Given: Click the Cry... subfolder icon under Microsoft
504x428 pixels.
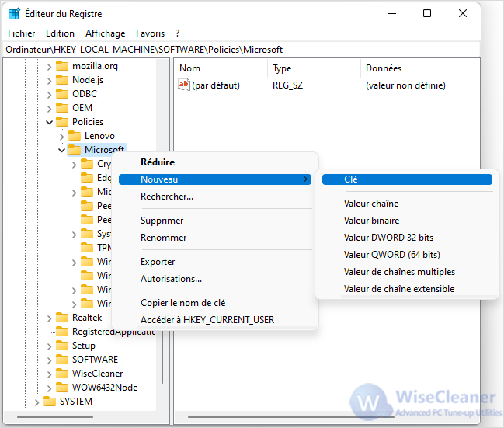Looking at the screenshot, I should 87,164.
